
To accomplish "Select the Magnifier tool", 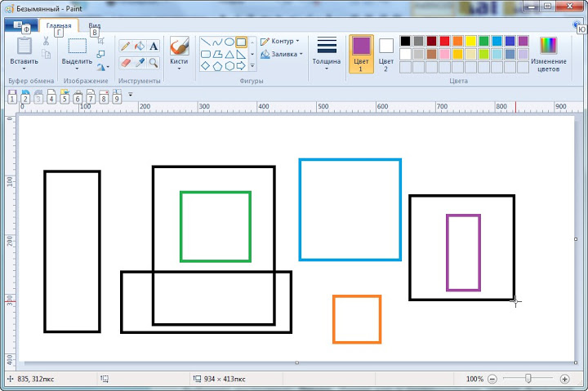I will click(x=153, y=62).
